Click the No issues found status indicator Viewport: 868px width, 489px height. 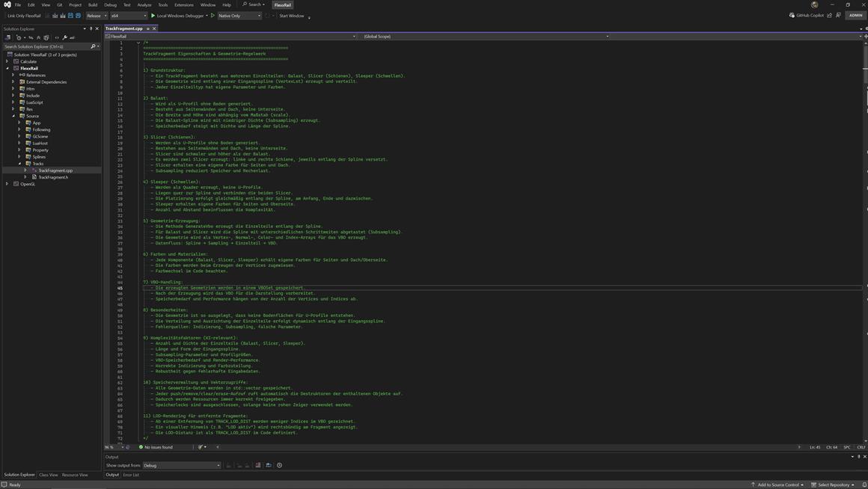(156, 447)
